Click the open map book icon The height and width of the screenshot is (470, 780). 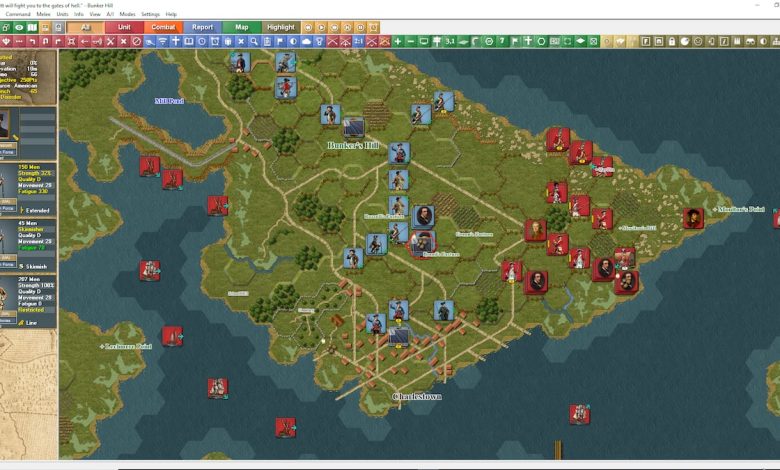tap(32, 27)
